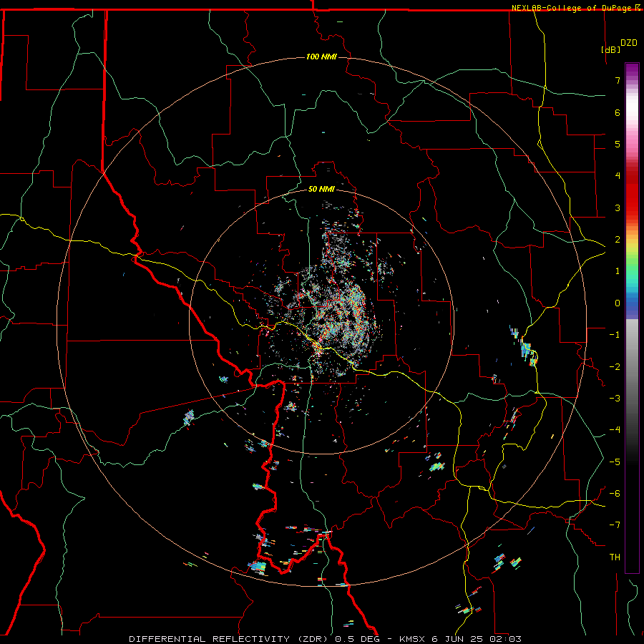
Task: Click the Differential Reflectivity KMSX caption
Action: coord(325,639)
